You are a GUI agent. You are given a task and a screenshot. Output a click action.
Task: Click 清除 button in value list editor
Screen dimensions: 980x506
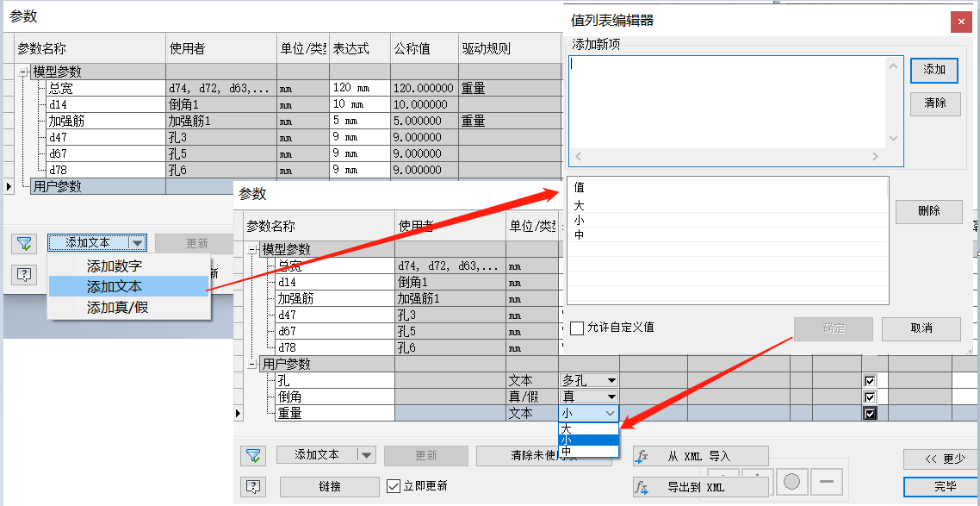pyautogui.click(x=934, y=103)
